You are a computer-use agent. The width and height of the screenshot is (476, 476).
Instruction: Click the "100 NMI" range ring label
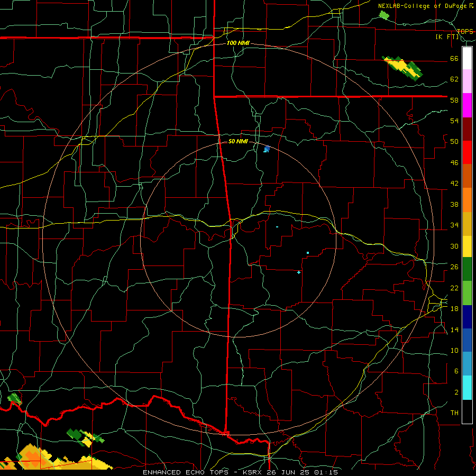point(238,43)
